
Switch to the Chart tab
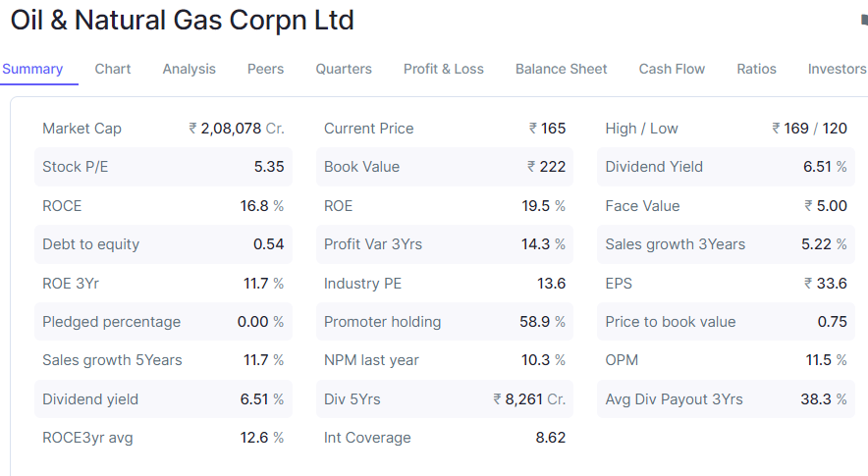coord(113,69)
